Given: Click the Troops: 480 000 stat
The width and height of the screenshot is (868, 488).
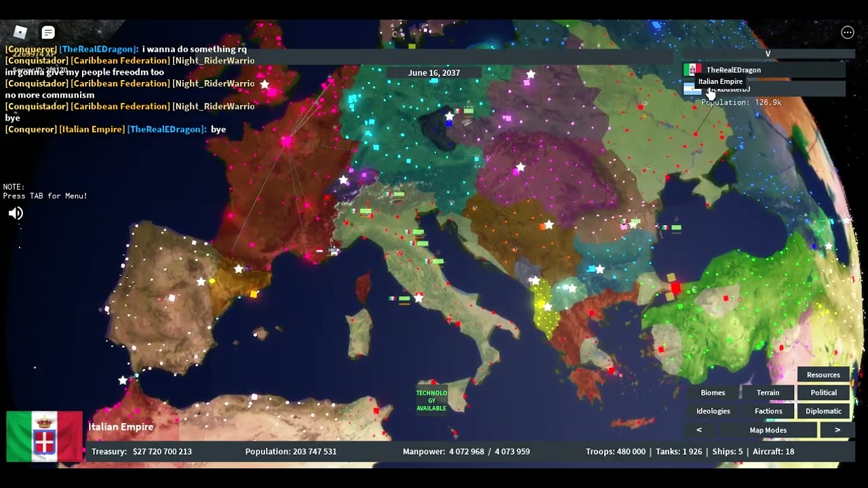Looking at the screenshot, I should [616, 451].
